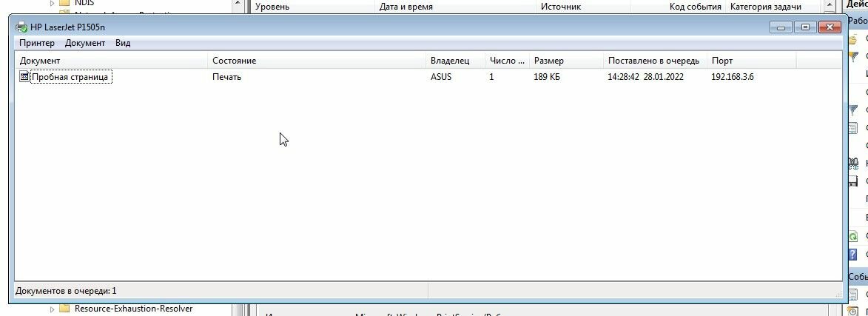The image size is (868, 316).
Task: Select Resource-Exhaustion-Resolver folder in background tree
Action: pyautogui.click(x=133, y=309)
